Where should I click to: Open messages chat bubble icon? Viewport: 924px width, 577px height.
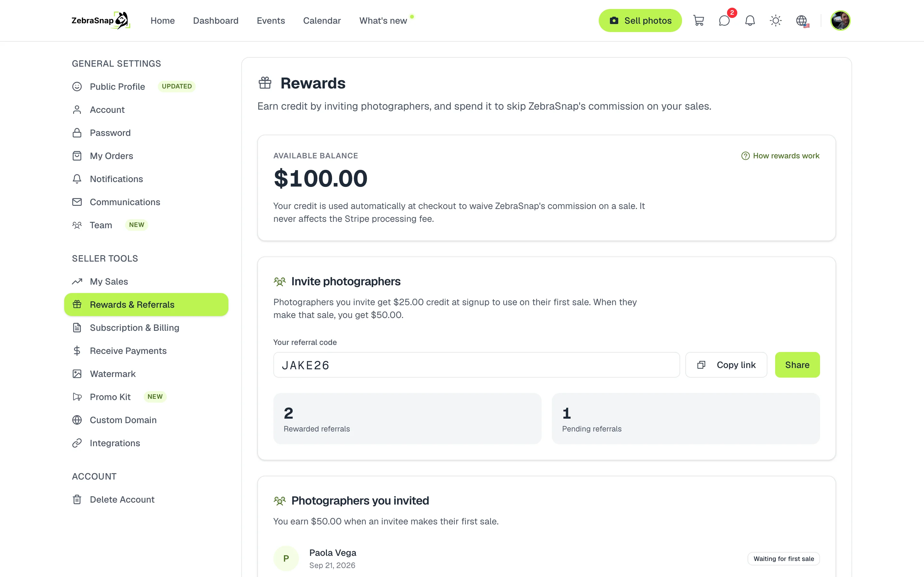[x=724, y=21]
